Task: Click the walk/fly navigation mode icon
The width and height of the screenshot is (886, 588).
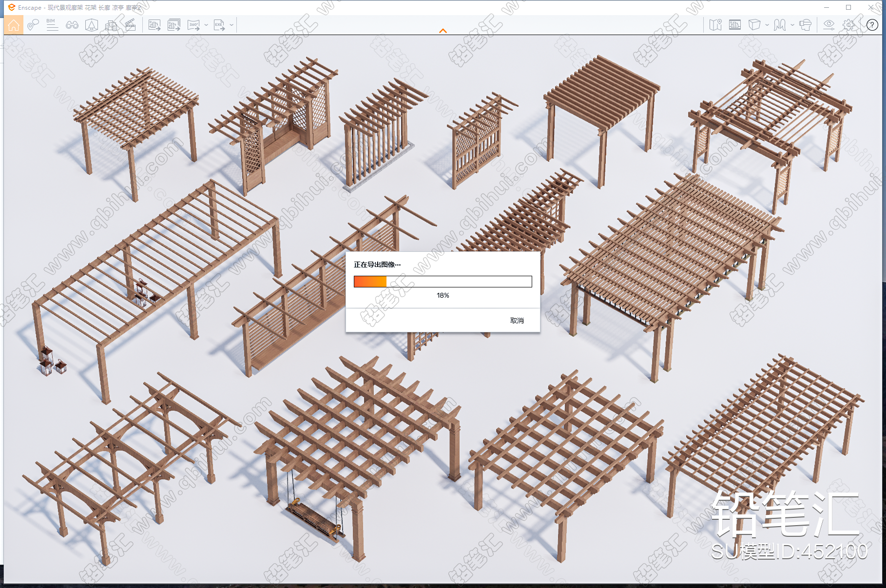Action: tap(780, 25)
